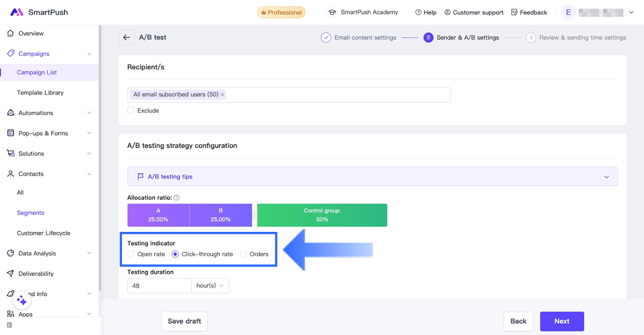The image size is (644, 335).
Task: Click the SmartPush logo icon
Action: pyautogui.click(x=17, y=12)
